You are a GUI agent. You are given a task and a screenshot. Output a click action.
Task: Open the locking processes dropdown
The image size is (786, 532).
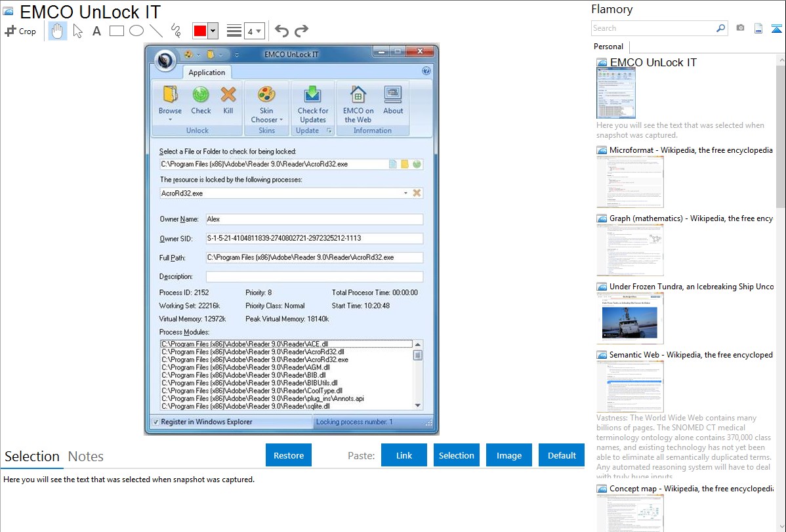pos(405,193)
